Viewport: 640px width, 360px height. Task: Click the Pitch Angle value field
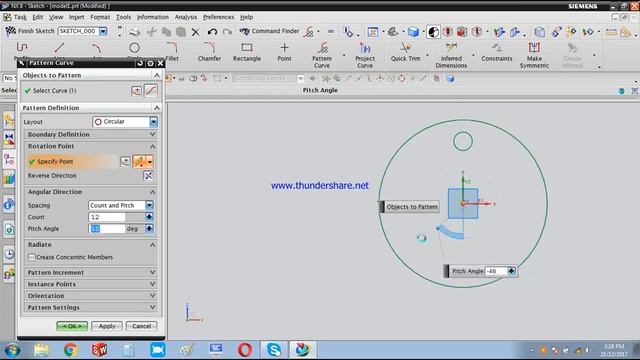[x=107, y=229]
